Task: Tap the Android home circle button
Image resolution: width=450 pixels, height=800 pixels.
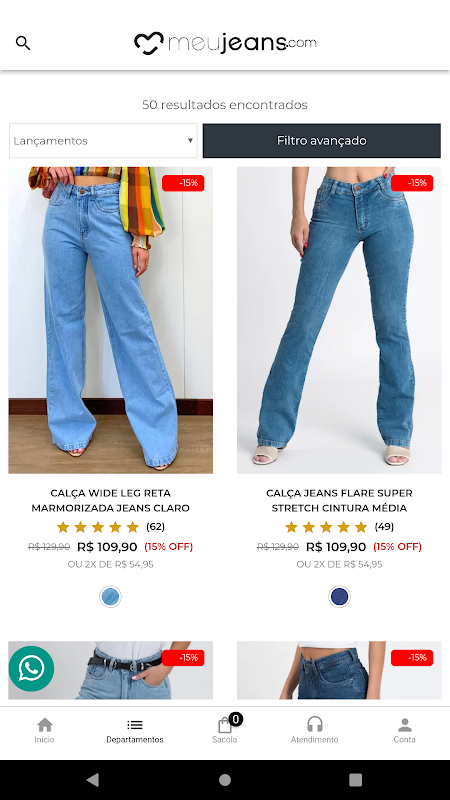Action: click(225, 780)
